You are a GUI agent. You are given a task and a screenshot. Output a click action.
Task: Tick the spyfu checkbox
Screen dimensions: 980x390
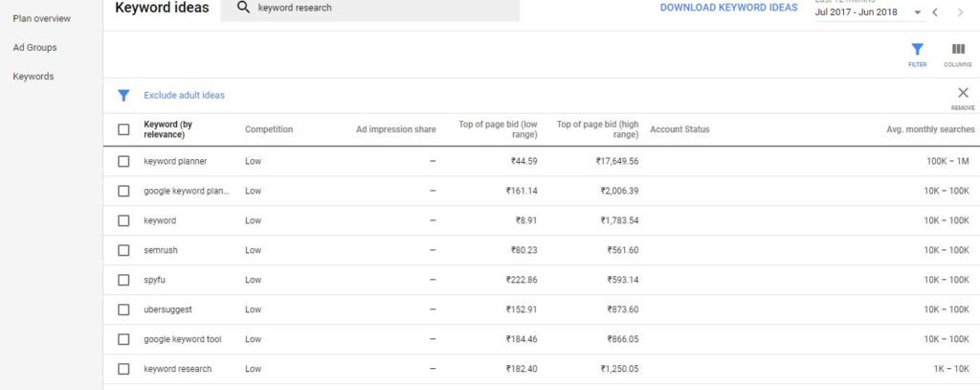123,280
